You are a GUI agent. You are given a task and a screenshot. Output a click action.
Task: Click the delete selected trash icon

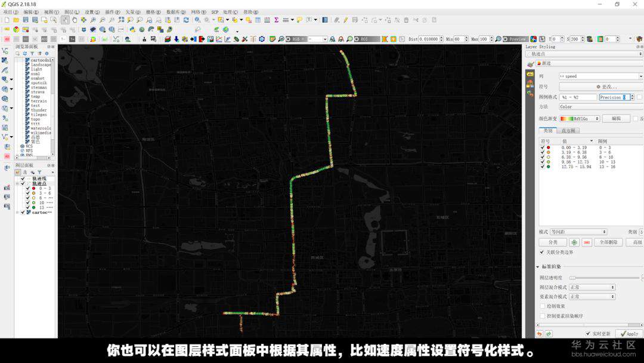click(406, 20)
